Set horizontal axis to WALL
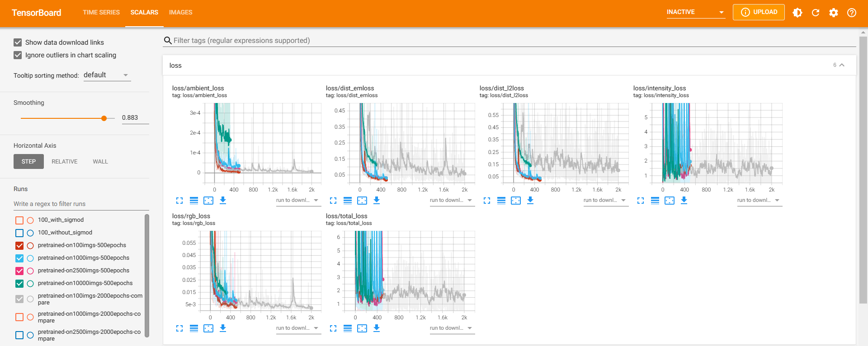Screen dimensions: 868x346 click(100, 162)
